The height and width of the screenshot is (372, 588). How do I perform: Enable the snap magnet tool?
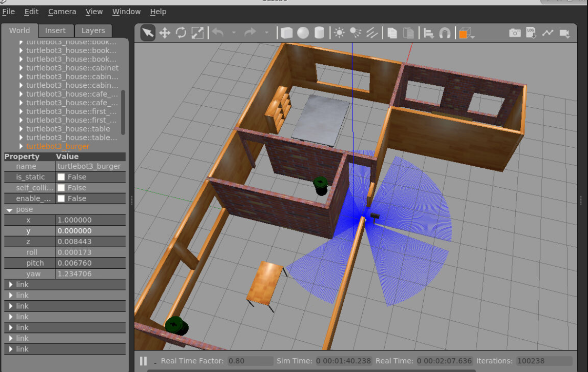pos(445,33)
